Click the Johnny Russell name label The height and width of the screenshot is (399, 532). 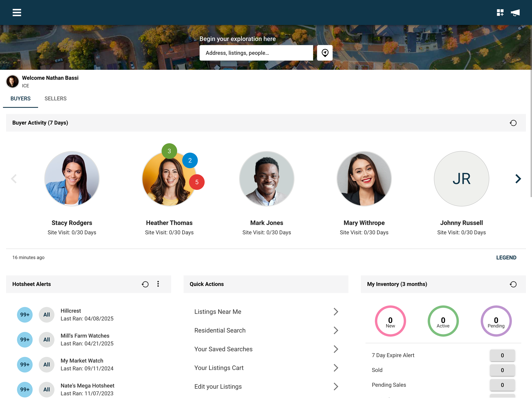462,223
